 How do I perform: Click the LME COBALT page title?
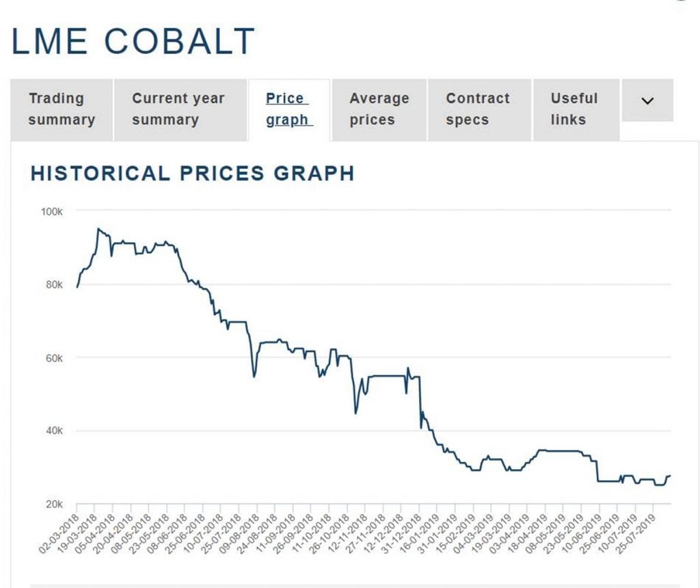[133, 42]
